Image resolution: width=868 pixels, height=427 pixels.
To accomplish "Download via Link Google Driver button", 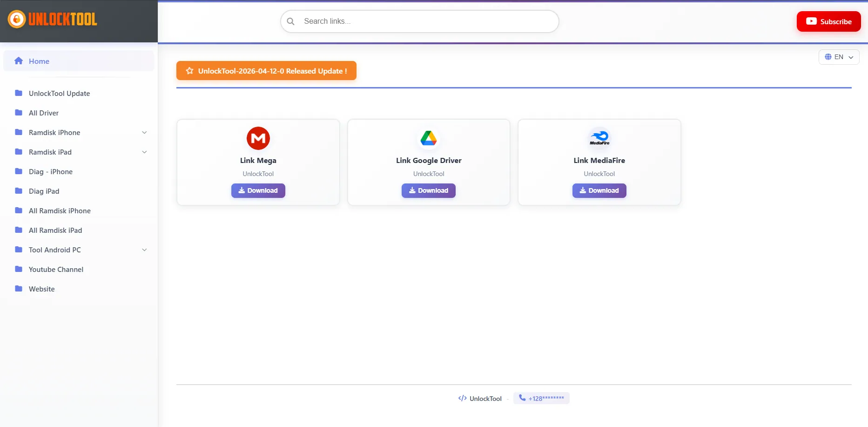I will [429, 190].
